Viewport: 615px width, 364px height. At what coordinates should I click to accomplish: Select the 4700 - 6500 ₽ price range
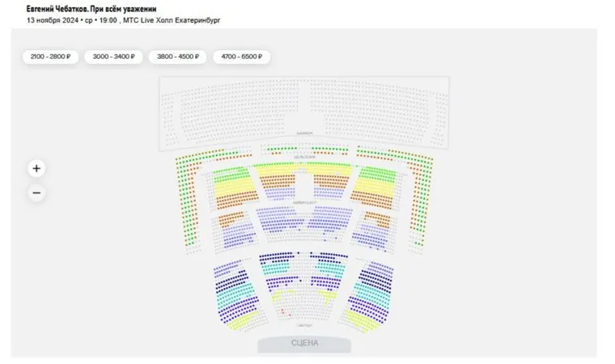pos(242,57)
